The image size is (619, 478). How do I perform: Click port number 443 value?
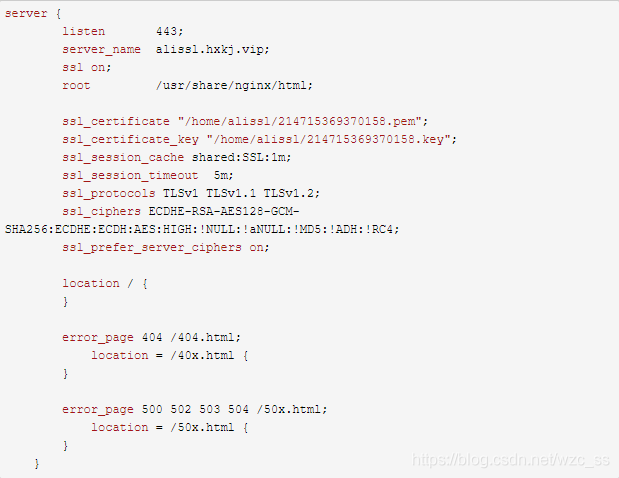click(x=170, y=31)
